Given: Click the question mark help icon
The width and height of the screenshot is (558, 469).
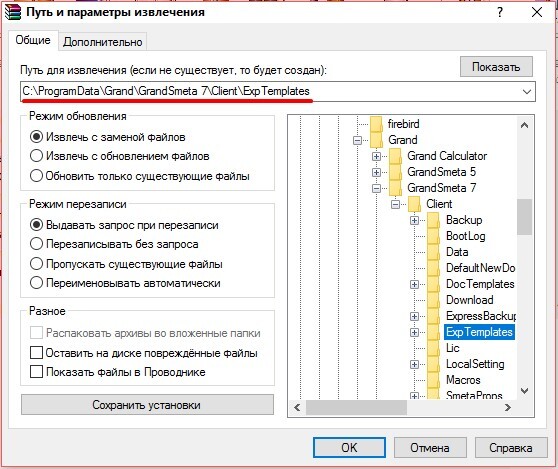Looking at the screenshot, I should 500,12.
